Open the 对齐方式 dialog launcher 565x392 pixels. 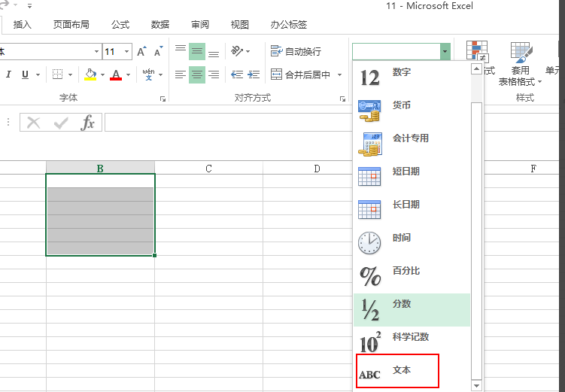pos(342,99)
